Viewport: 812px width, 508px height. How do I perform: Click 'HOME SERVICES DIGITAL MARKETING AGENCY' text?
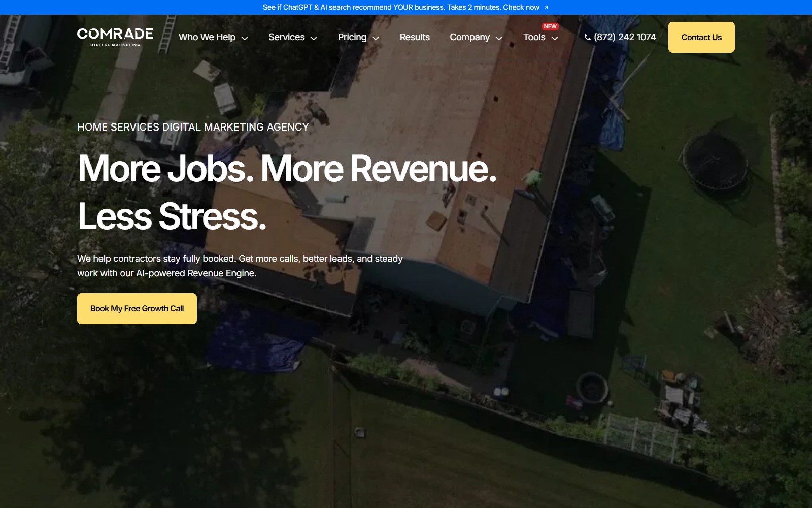[193, 127]
